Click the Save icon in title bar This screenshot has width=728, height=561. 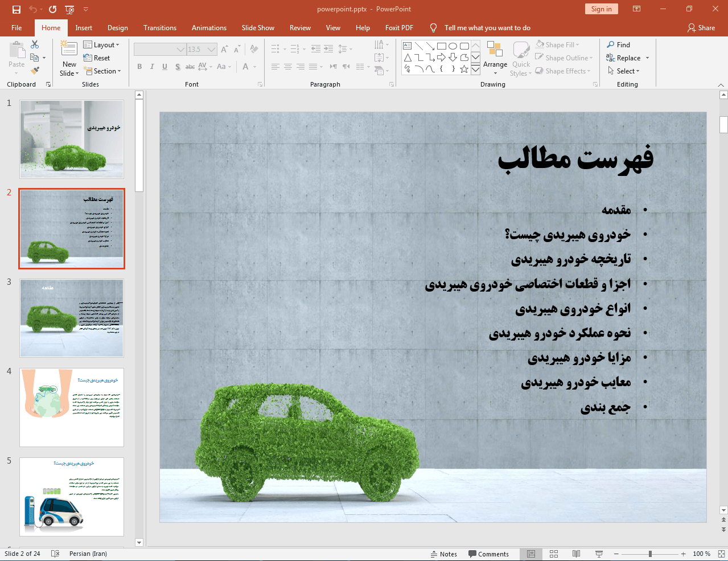[x=16, y=9]
